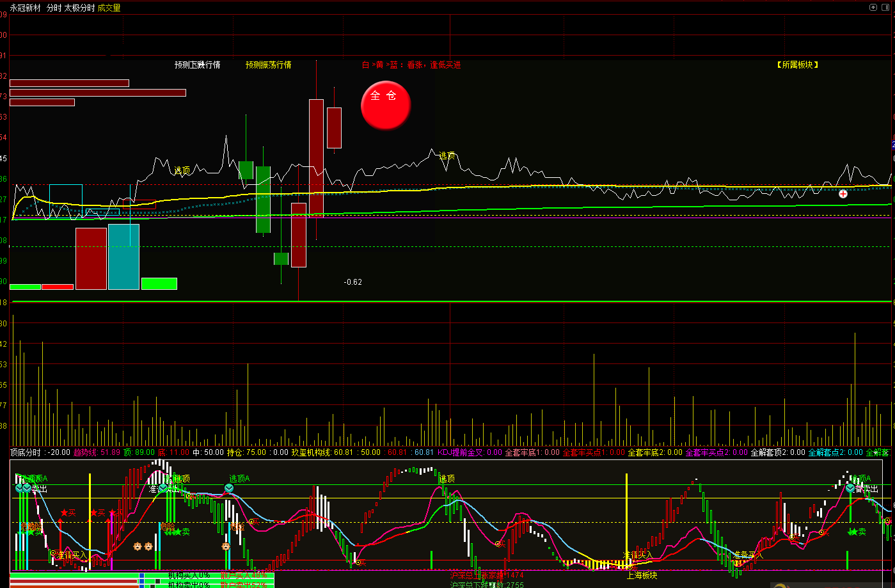Screen dimensions: 895x588
Task: Click the first smiley face icon in indicator pane
Action: [x=138, y=546]
